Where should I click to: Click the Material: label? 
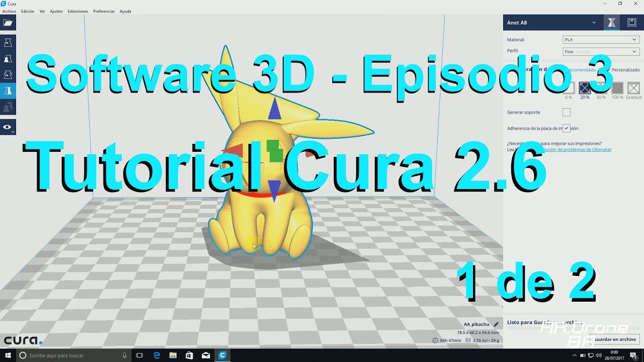[x=516, y=40]
